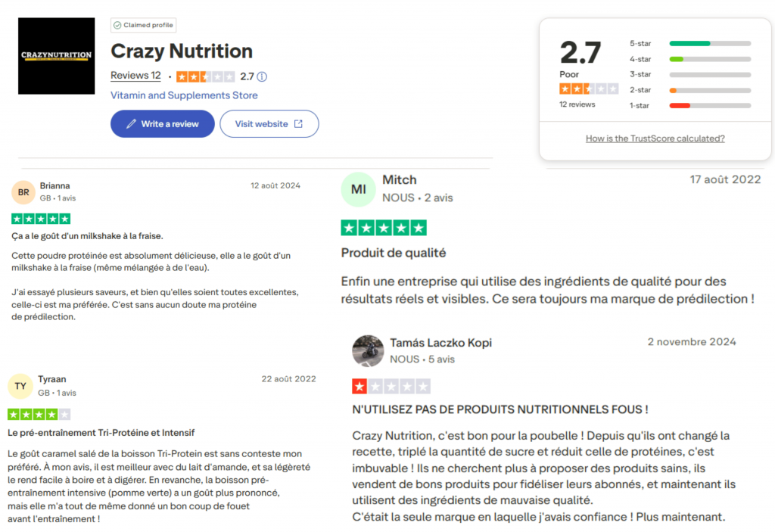
Task: Click the Crazy Nutrition logo
Action: tap(55, 55)
